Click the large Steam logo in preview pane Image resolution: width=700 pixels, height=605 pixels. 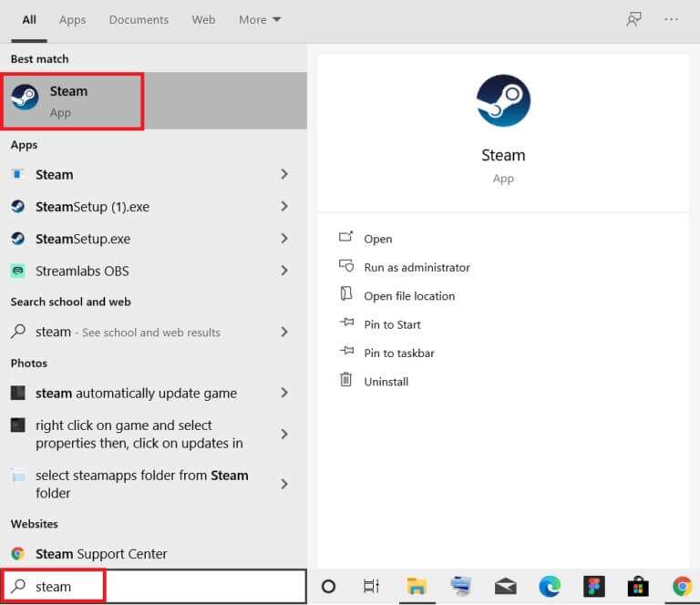[503, 100]
